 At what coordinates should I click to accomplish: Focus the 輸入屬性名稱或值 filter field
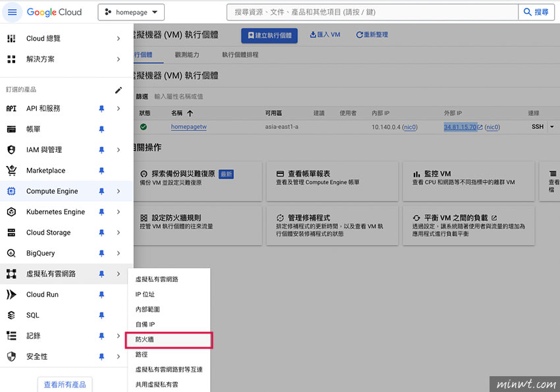click(179, 96)
